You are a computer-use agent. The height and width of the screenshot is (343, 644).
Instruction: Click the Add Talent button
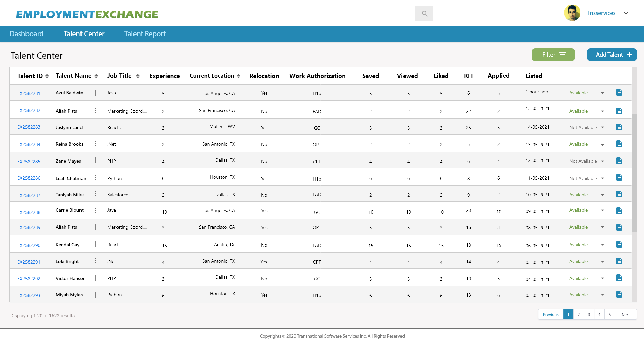[611, 54]
